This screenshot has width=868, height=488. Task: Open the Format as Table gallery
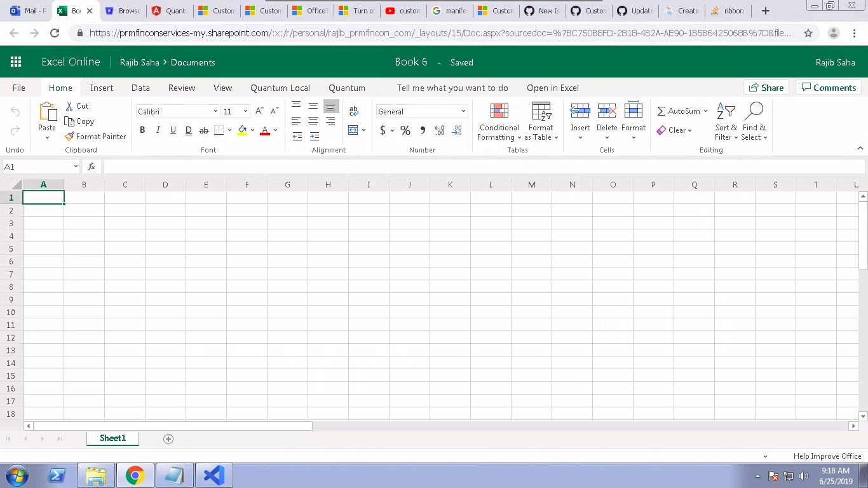click(541, 123)
